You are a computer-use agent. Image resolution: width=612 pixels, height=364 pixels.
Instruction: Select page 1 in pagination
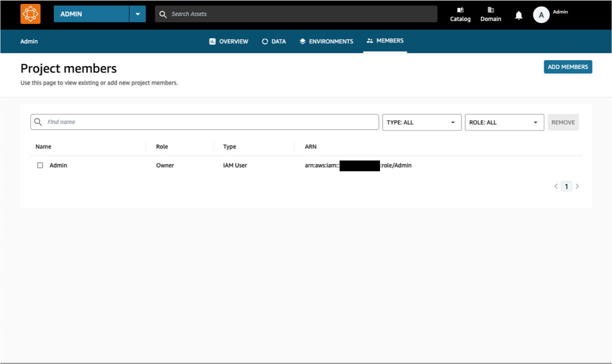[566, 186]
